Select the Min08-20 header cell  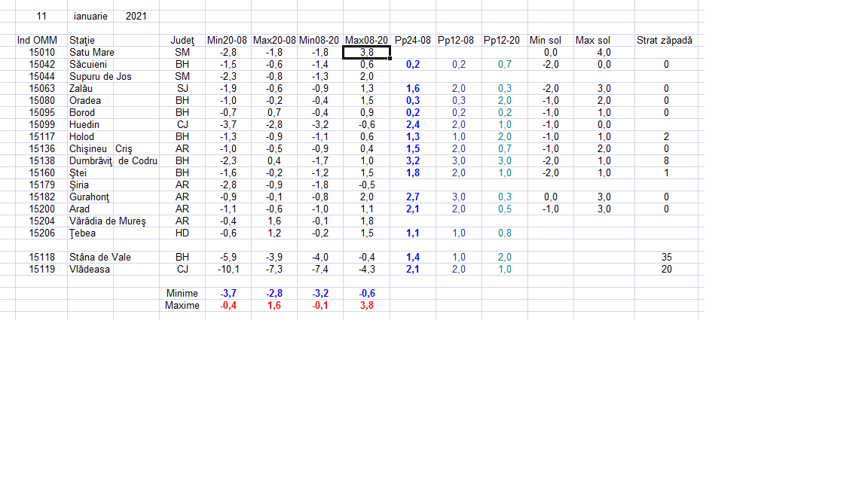[x=319, y=41]
